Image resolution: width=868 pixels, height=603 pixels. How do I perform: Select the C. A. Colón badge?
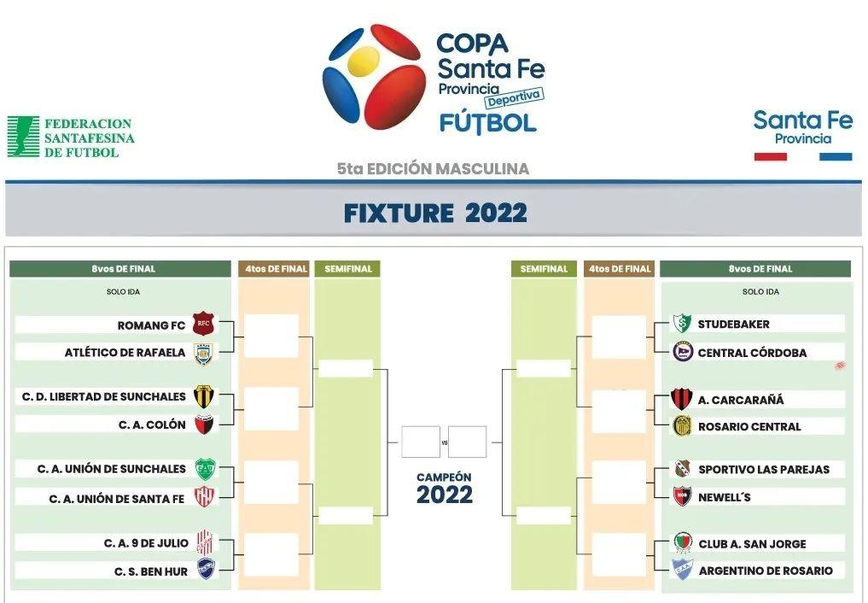203,424
